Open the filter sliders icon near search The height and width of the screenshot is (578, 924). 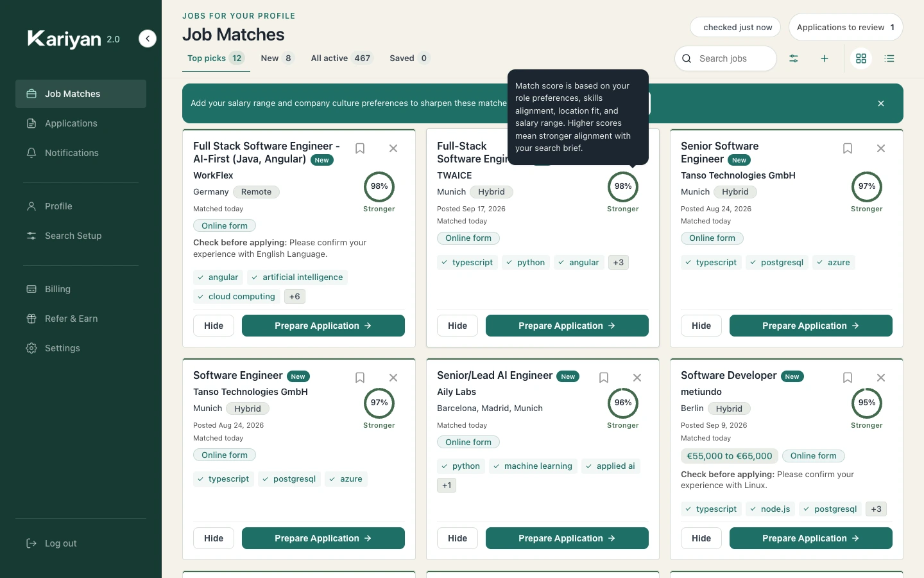pyautogui.click(x=794, y=58)
